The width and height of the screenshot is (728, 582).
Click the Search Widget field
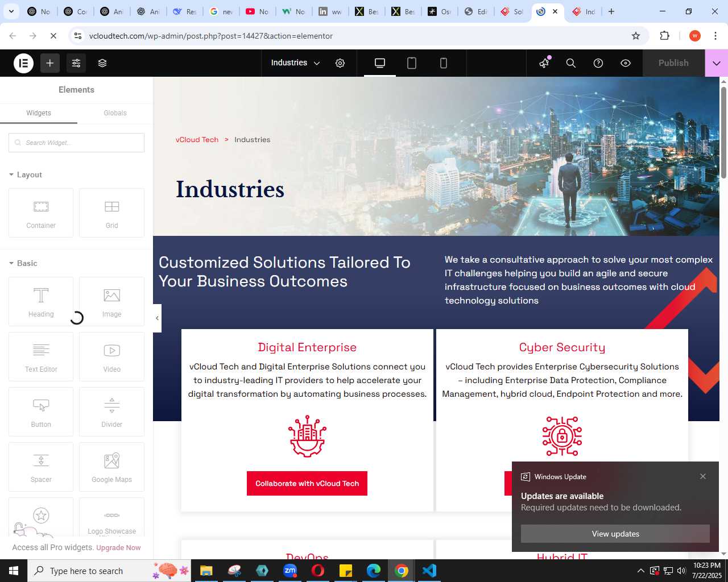[x=76, y=143]
